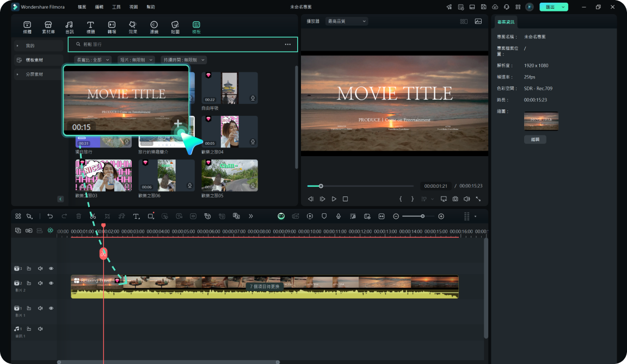The image size is (627, 364).
Task: Click the scissors split tool in timeline toolbar
Action: (x=93, y=216)
